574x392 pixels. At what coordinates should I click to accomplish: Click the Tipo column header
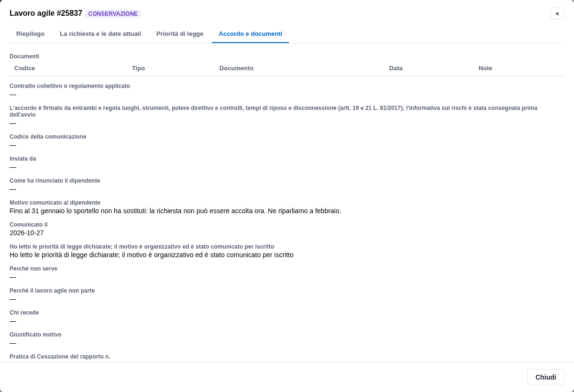138,68
